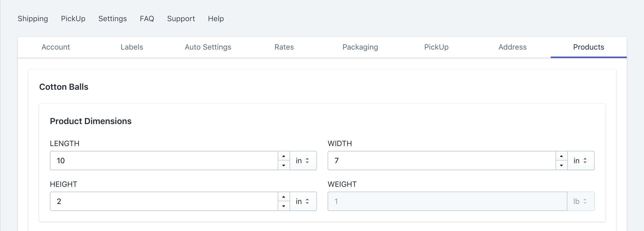Open the Weight lb unit dropdown

click(x=581, y=201)
